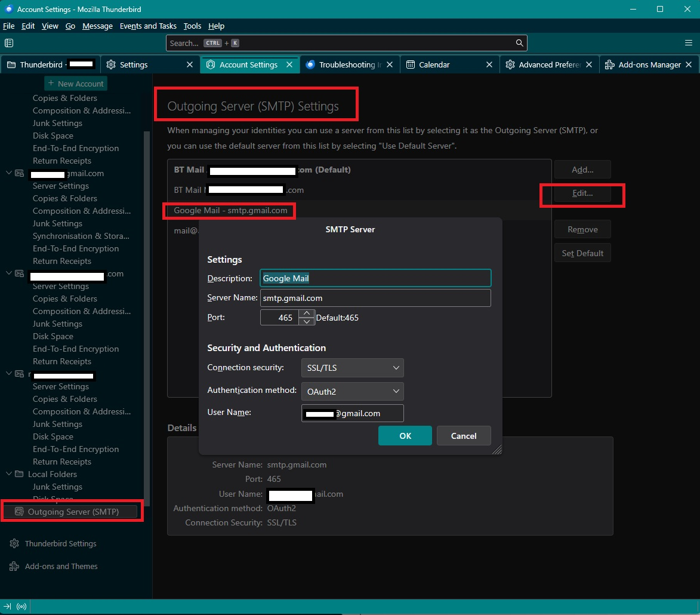The height and width of the screenshot is (615, 700).
Task: Open Server Settings under gmail.com account
Action: click(x=60, y=186)
